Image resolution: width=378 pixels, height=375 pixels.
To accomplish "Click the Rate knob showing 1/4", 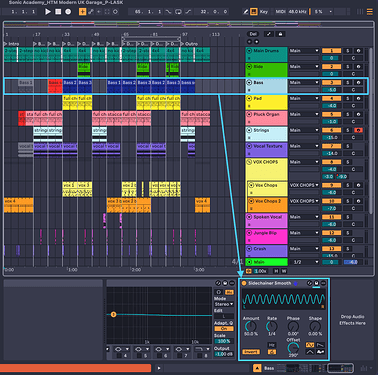I will 272,326.
